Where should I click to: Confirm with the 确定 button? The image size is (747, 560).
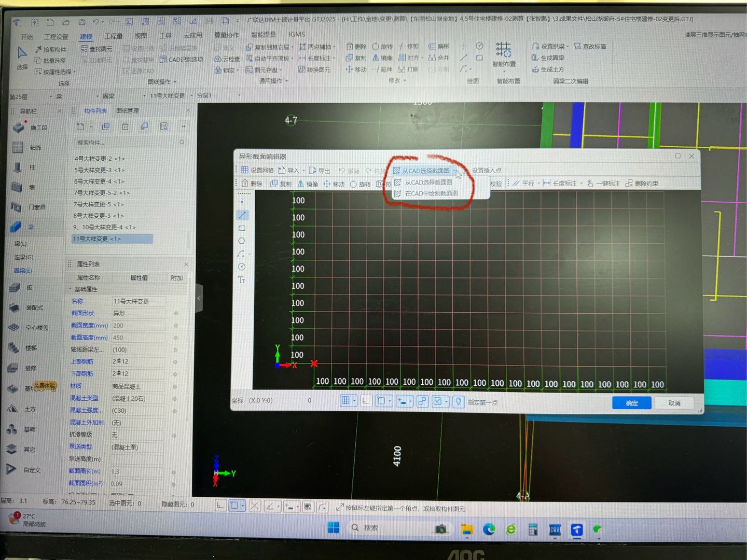click(631, 403)
